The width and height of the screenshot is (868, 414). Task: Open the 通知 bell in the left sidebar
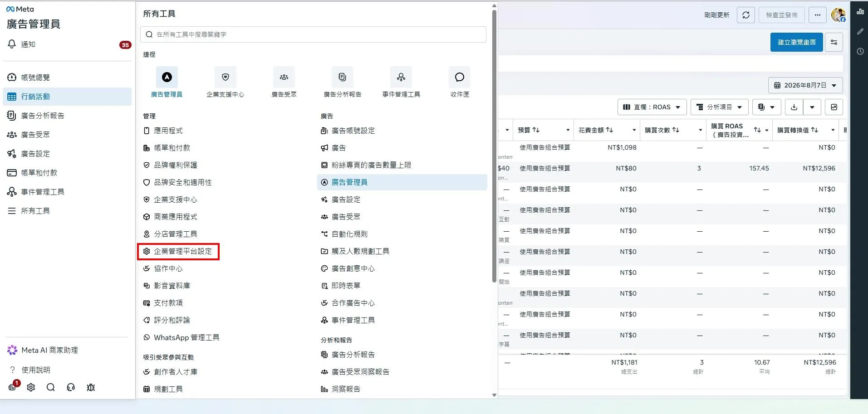pos(67,44)
